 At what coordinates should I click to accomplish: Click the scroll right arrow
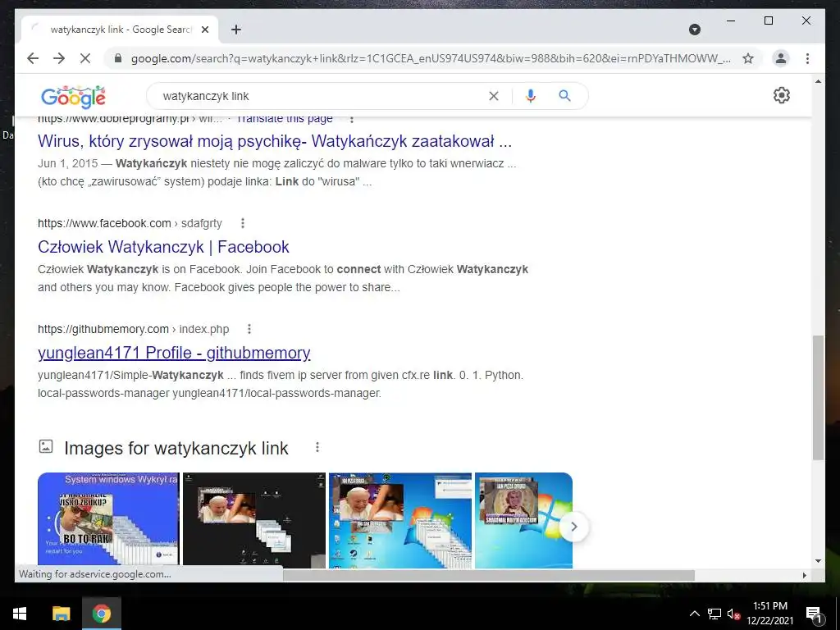point(804,575)
